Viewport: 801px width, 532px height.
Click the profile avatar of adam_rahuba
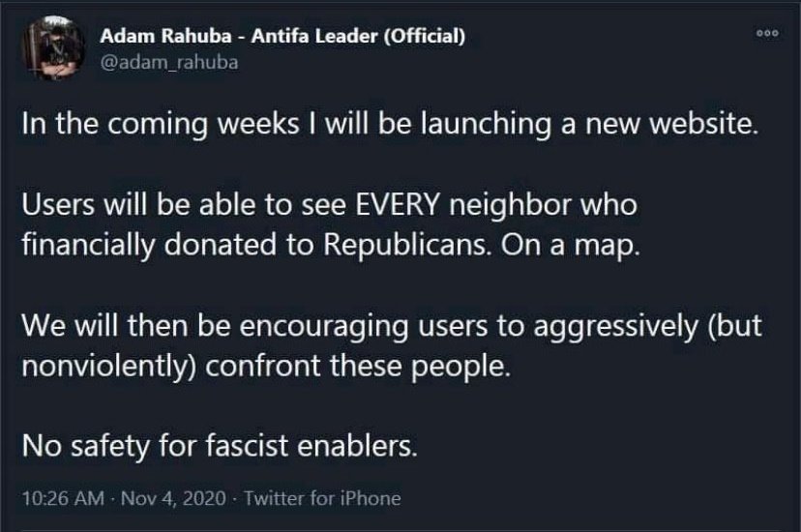[53, 47]
